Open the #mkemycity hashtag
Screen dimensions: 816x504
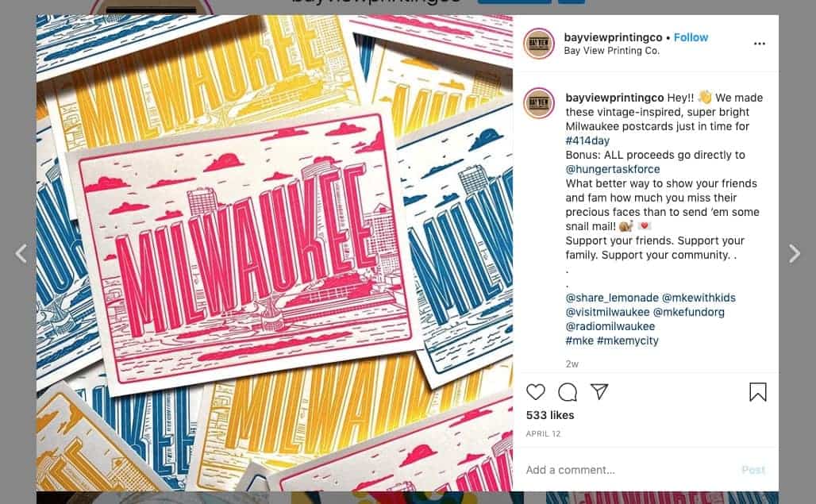628,340
